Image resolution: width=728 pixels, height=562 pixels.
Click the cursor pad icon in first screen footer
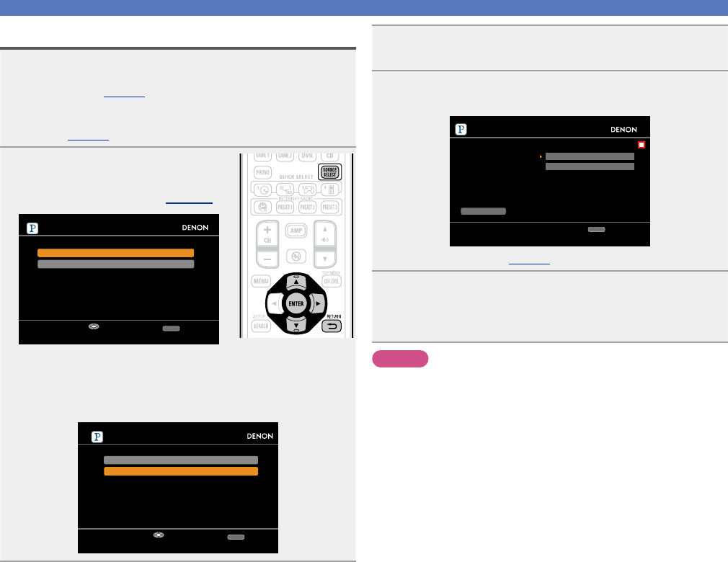[x=94, y=326]
